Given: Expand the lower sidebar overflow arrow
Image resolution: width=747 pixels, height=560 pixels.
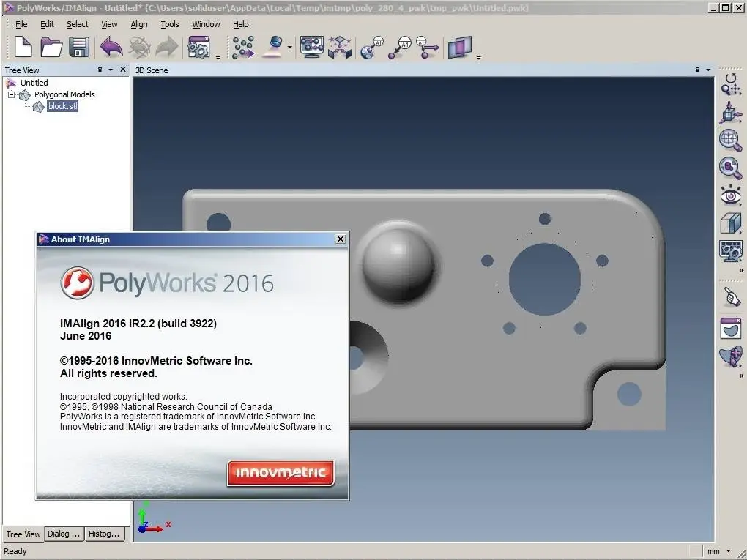Looking at the screenshot, I should tap(741, 376).
